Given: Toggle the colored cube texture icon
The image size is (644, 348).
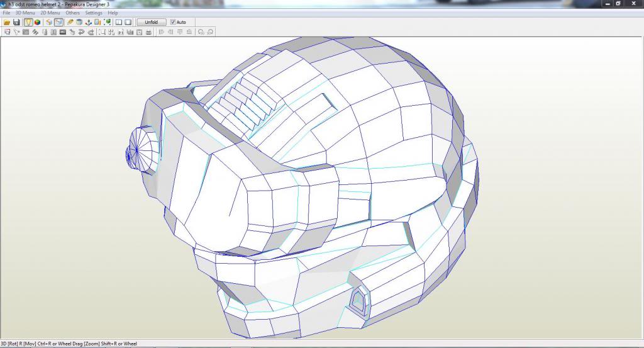Looking at the screenshot, I should tap(37, 22).
